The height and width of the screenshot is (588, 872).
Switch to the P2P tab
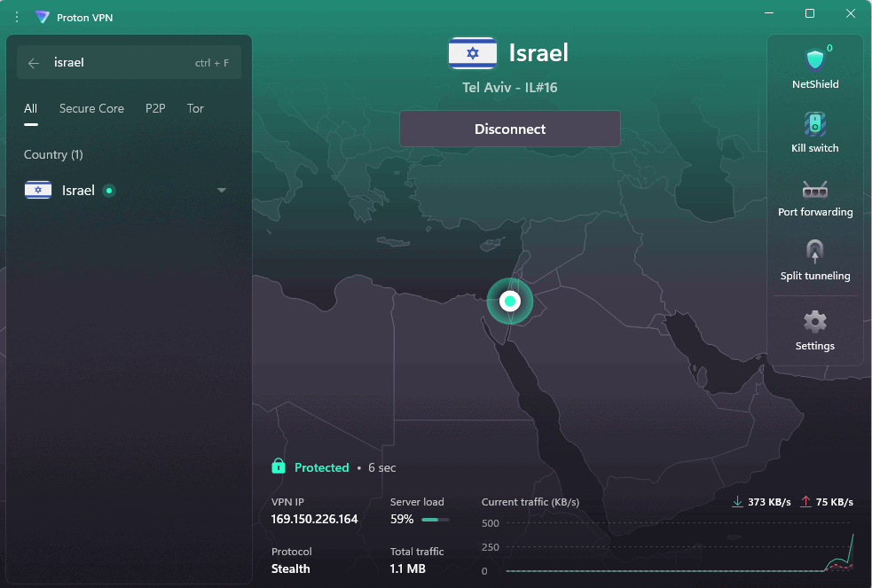155,108
